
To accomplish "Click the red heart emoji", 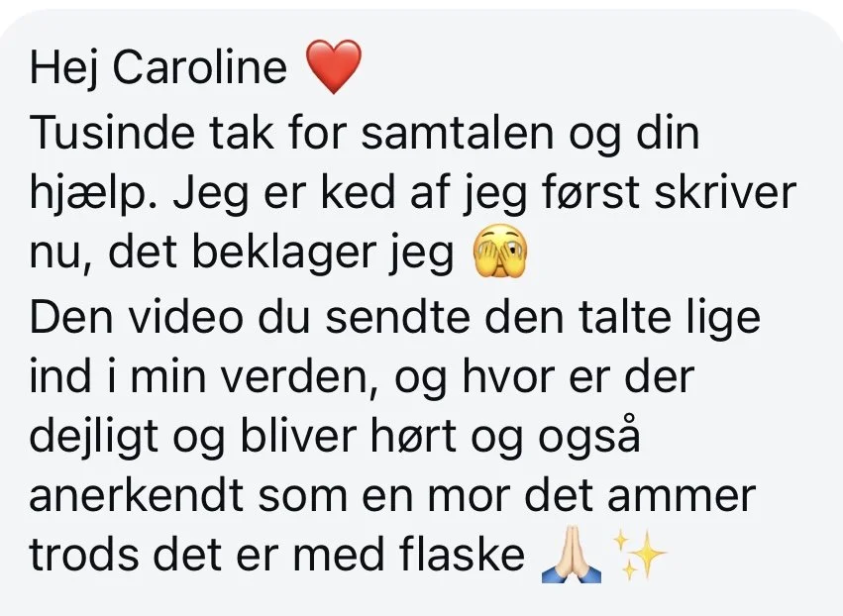I will click(333, 66).
